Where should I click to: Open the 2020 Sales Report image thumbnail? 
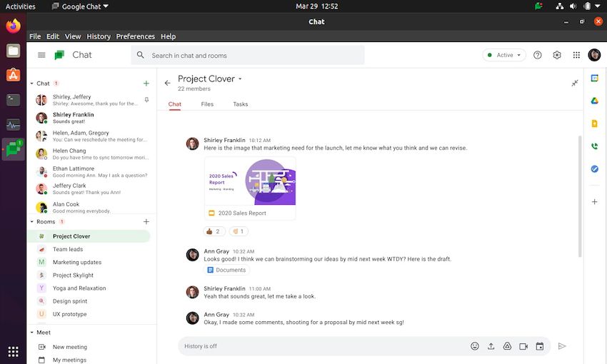tap(250, 181)
